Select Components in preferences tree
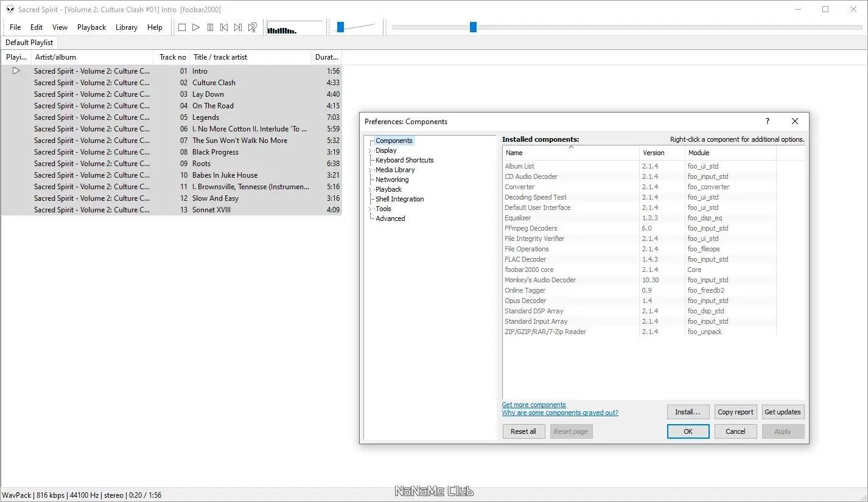Image resolution: width=868 pixels, height=502 pixels. [x=394, y=141]
